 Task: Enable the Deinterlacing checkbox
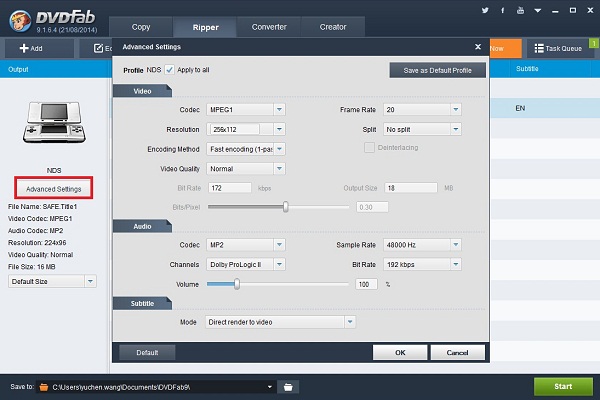click(369, 147)
